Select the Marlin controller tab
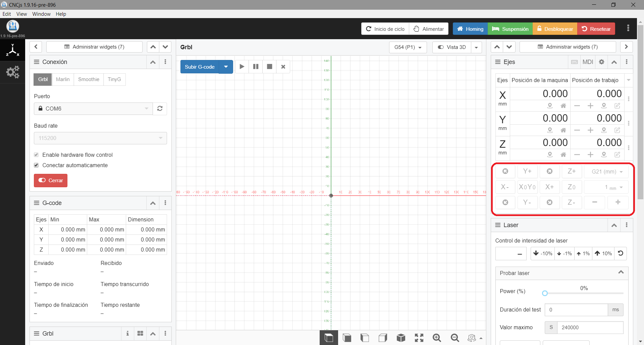The width and height of the screenshot is (644, 345). pos(63,79)
